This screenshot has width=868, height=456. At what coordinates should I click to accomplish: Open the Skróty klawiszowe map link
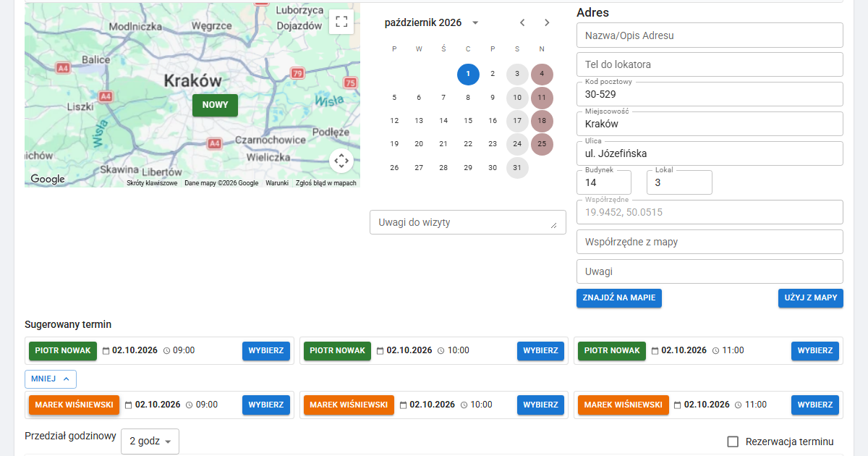(x=152, y=183)
